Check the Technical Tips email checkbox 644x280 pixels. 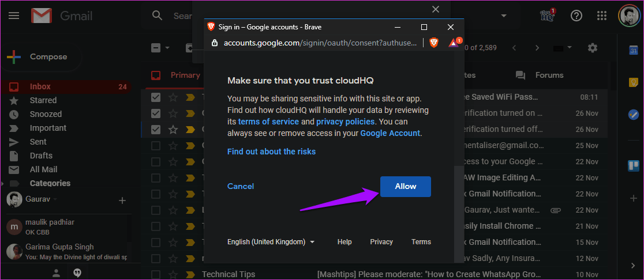(156, 274)
